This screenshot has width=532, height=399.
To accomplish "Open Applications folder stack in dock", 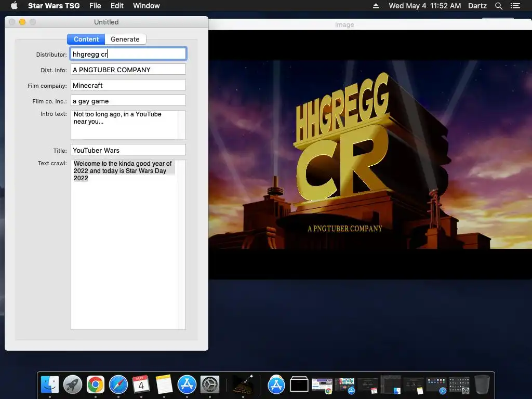I will pos(276,385).
